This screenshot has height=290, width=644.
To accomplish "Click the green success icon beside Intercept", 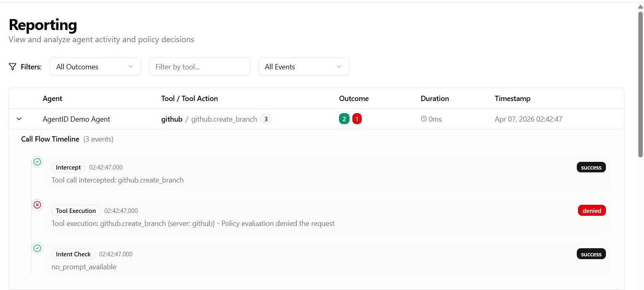I will [37, 162].
